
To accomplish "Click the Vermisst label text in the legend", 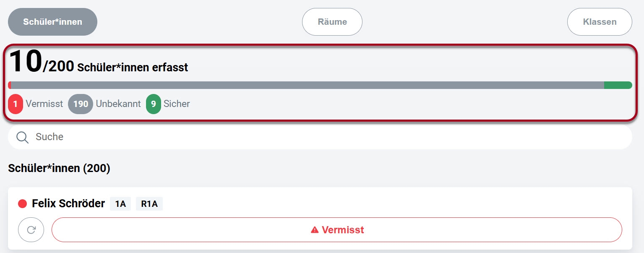I will (x=44, y=104).
